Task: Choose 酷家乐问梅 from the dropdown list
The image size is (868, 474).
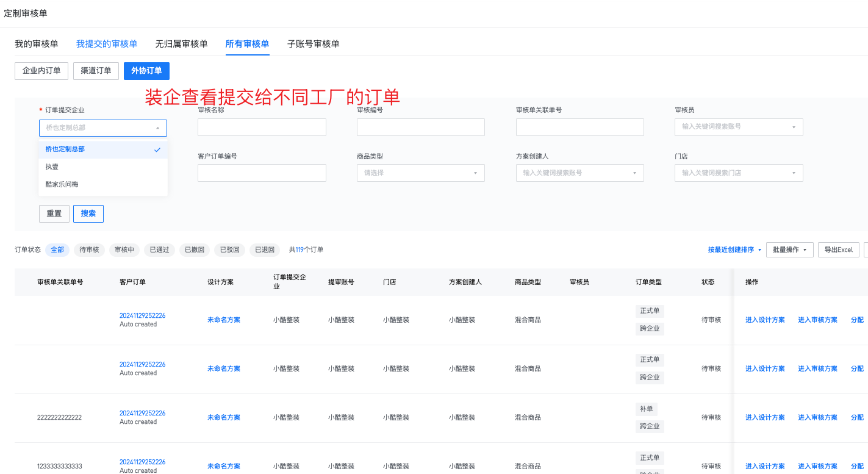Action: 62,184
